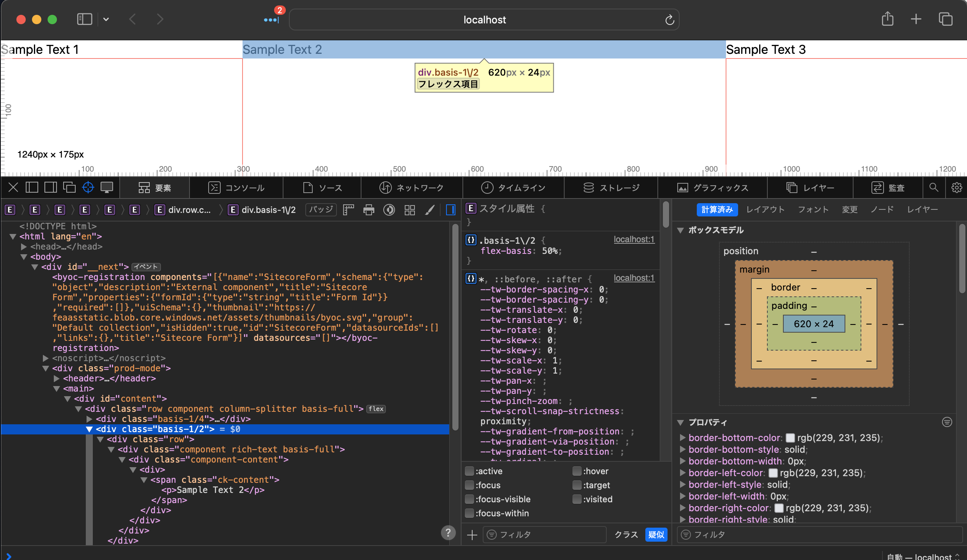Dock the inspector to the left side
The image size is (967, 560).
32,188
